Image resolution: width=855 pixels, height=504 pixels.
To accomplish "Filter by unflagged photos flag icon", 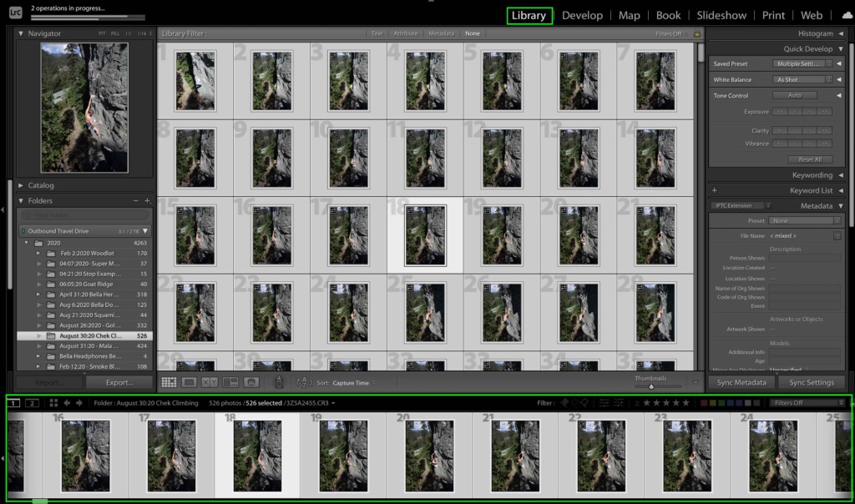I will (x=574, y=403).
